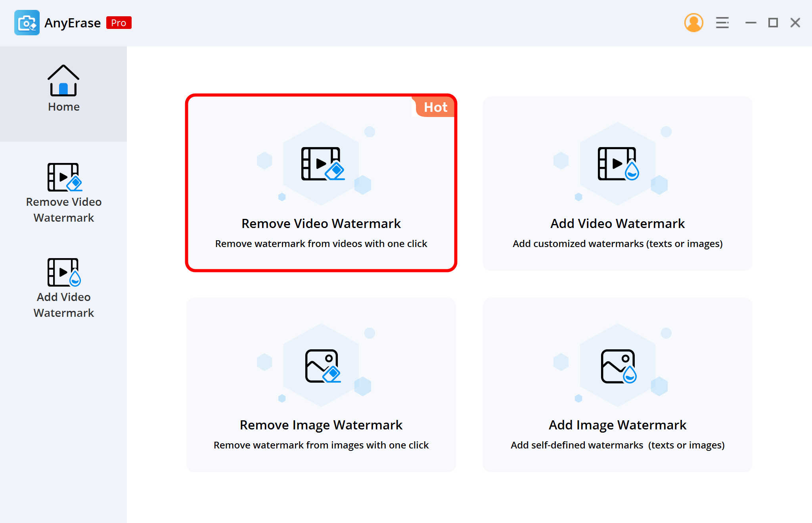Image resolution: width=812 pixels, height=523 pixels.
Task: Click Remove watermark from videos with one click
Action: point(322,243)
